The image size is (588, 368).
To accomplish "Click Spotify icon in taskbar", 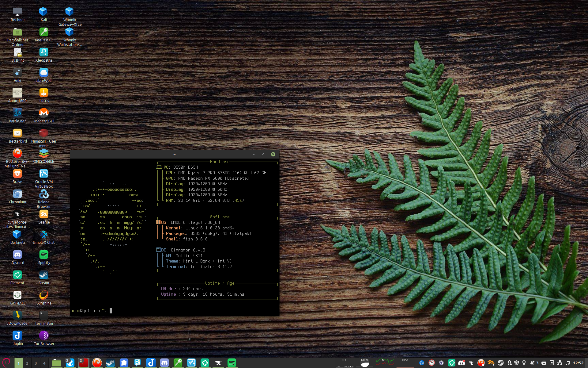I will point(232,363).
